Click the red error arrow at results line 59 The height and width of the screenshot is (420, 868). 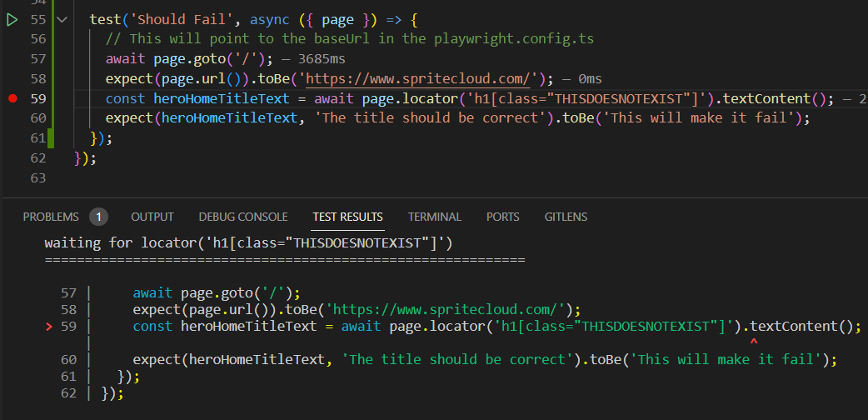(x=48, y=327)
